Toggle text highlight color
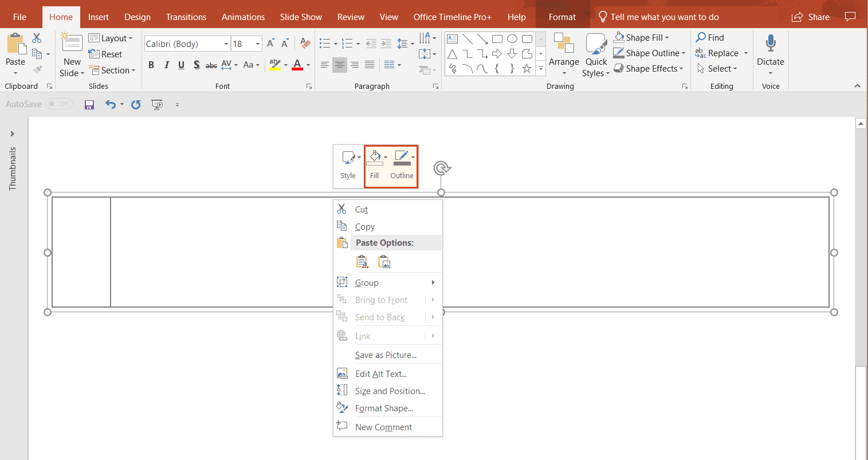Image resolution: width=868 pixels, height=460 pixels. click(x=275, y=65)
